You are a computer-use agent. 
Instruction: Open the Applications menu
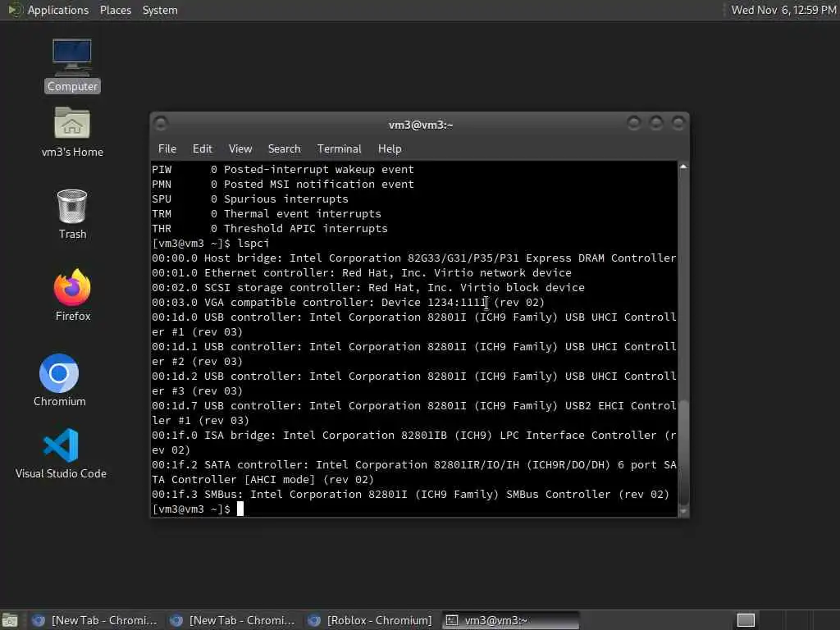[58, 10]
